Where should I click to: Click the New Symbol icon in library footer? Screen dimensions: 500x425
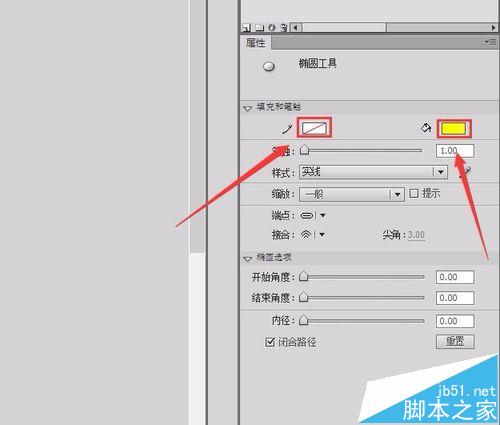click(x=246, y=28)
